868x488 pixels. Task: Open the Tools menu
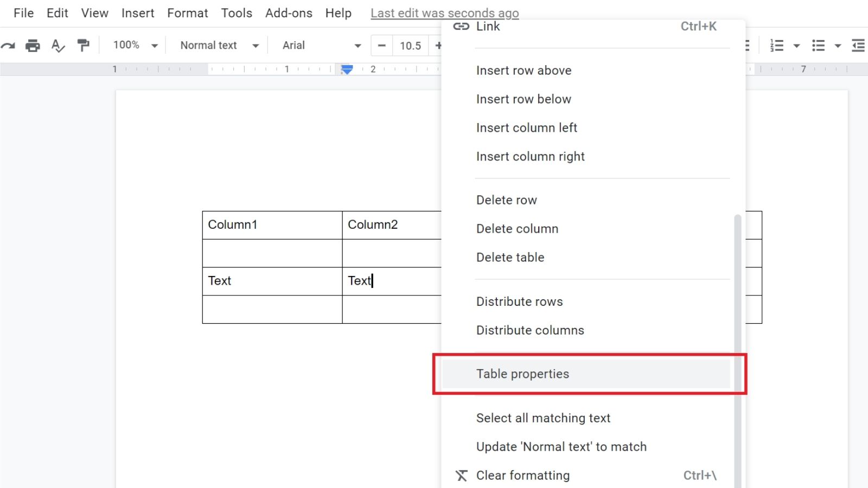(x=237, y=13)
